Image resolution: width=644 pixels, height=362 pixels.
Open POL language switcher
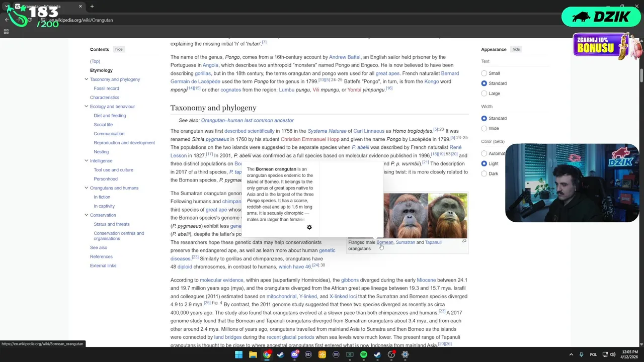tap(594, 354)
